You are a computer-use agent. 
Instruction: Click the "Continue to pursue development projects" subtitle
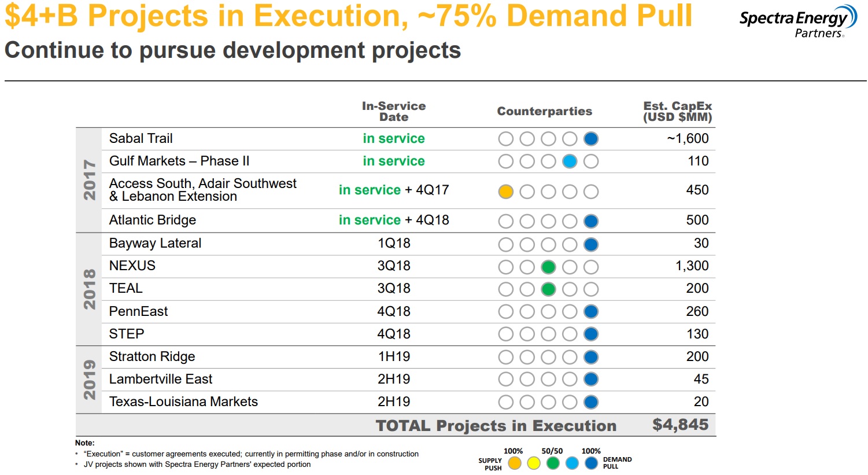coord(232,50)
